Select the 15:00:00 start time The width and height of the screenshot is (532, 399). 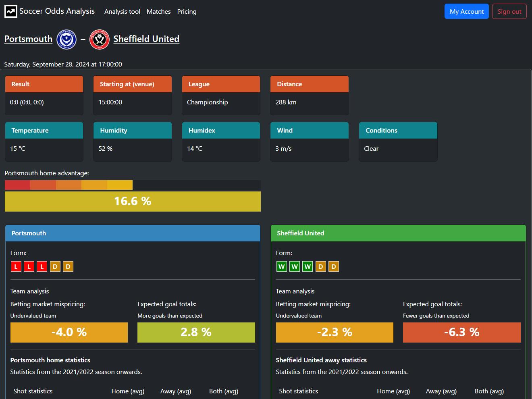tap(110, 102)
